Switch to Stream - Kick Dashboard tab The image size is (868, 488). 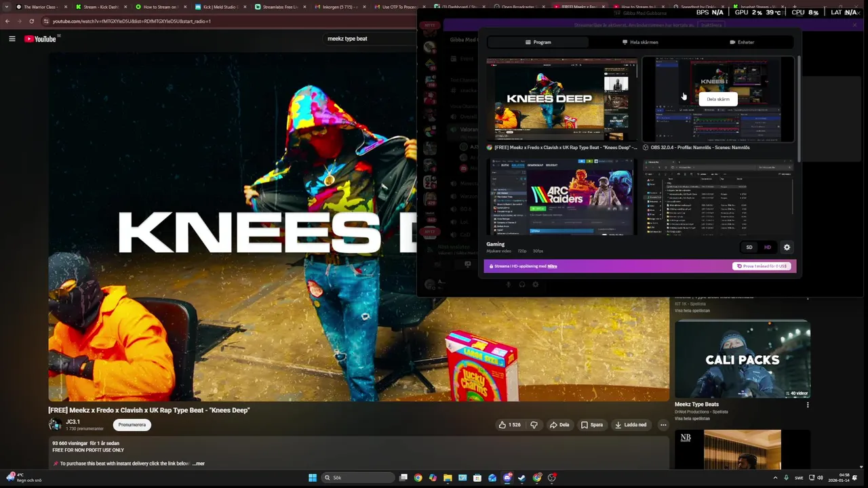click(x=101, y=7)
